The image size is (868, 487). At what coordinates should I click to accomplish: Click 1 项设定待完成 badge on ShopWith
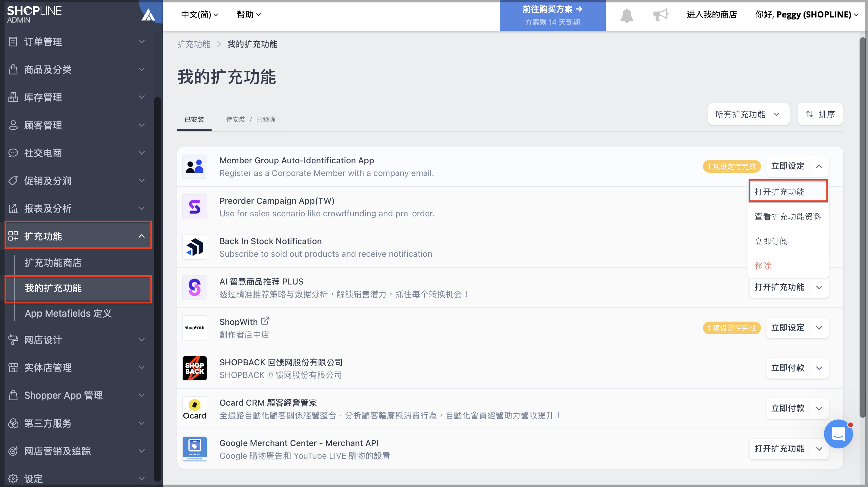[x=731, y=328]
